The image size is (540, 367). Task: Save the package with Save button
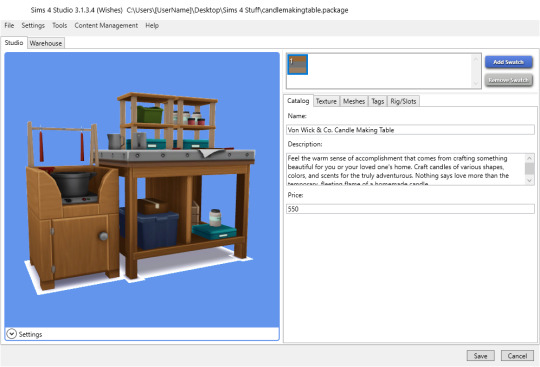pyautogui.click(x=480, y=356)
